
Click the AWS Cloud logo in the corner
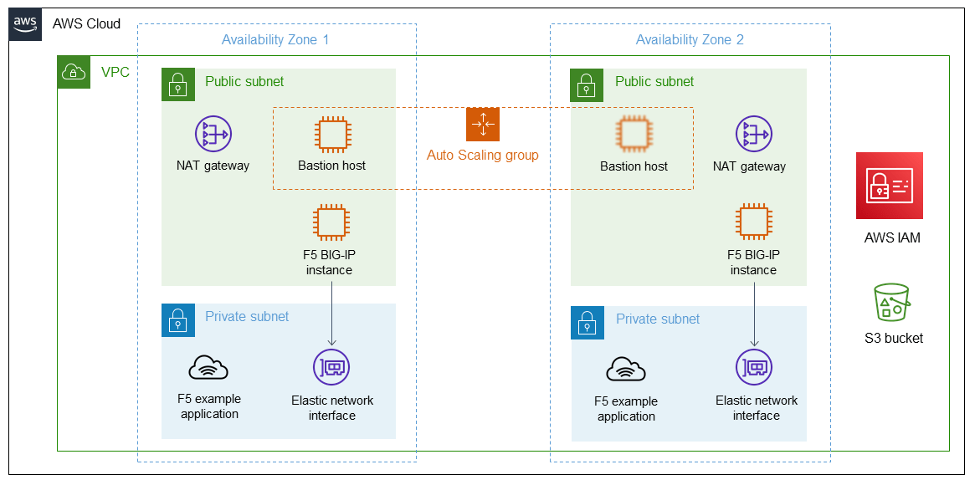coord(25,24)
